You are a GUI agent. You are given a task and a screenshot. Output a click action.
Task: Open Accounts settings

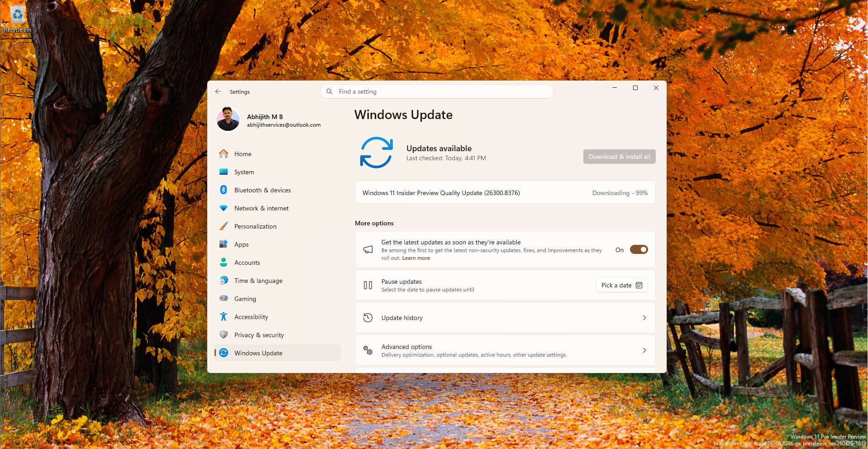pos(278,263)
